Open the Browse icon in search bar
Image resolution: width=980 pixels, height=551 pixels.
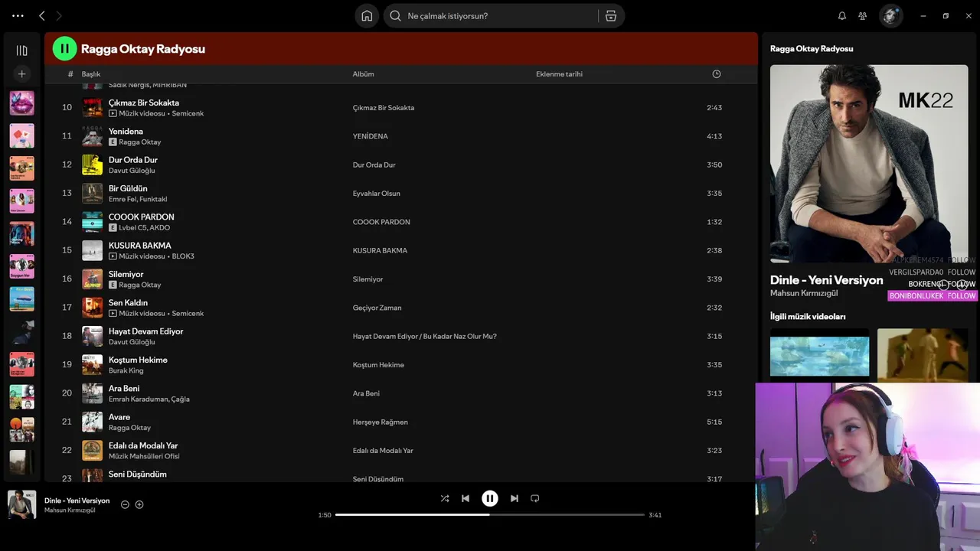pos(611,15)
